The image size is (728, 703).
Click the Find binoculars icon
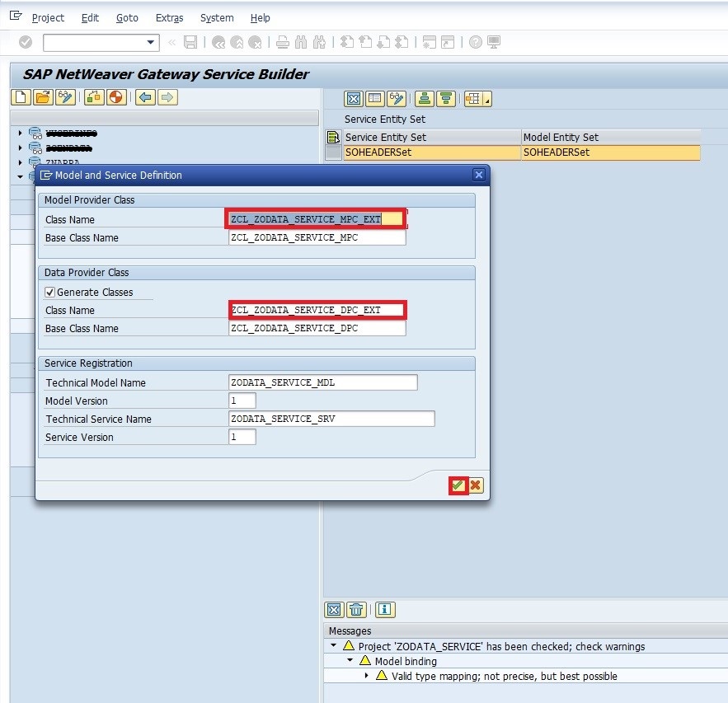pos(301,42)
